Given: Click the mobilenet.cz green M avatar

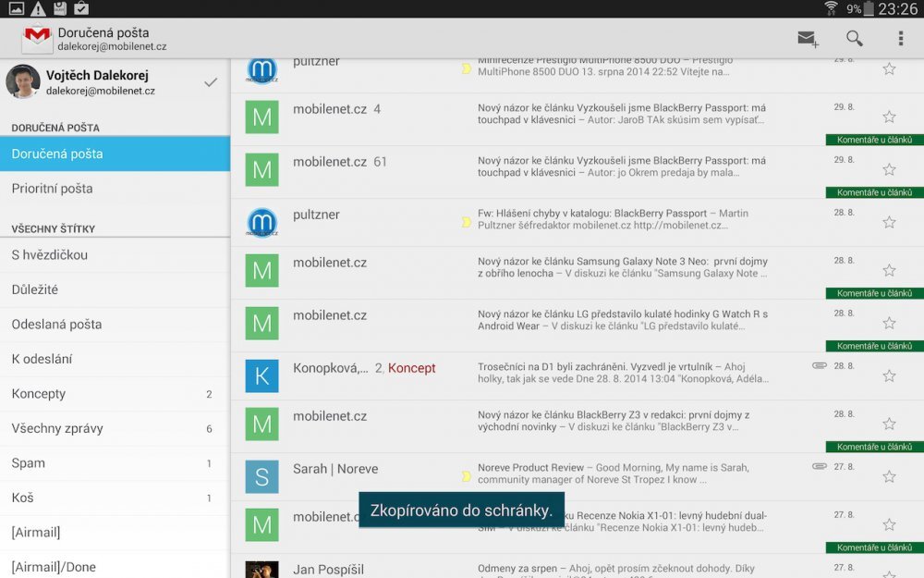Looking at the screenshot, I should tap(262, 117).
